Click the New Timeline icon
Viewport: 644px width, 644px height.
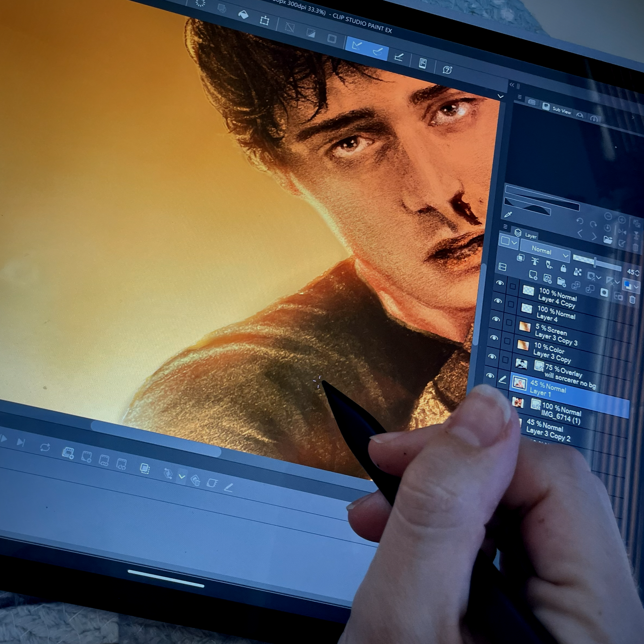click(x=68, y=453)
